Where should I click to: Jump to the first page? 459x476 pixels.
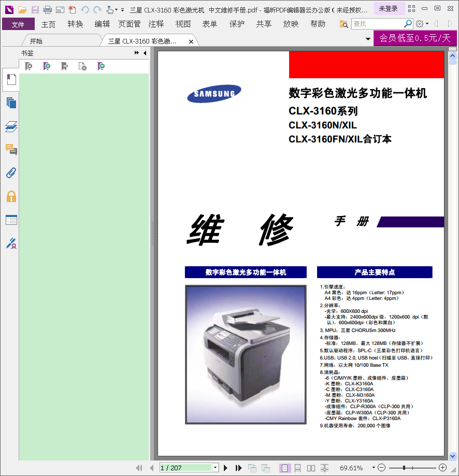(x=139, y=468)
